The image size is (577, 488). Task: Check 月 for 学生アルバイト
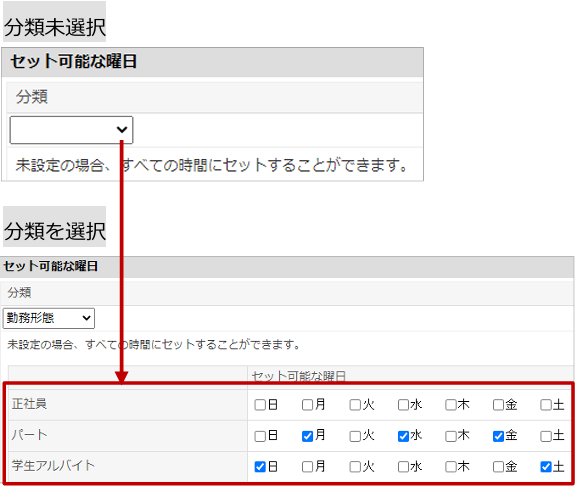[x=307, y=467]
